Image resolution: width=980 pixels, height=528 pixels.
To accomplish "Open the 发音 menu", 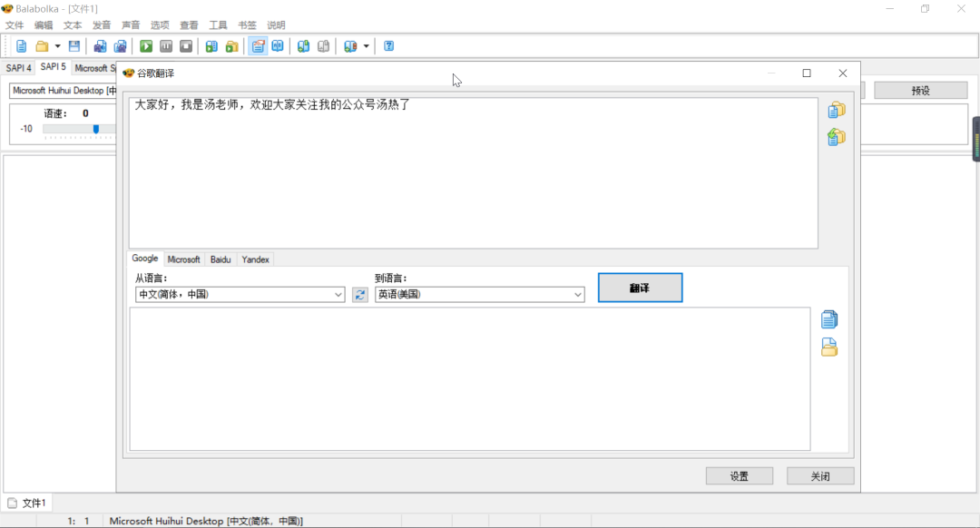I will [x=102, y=25].
